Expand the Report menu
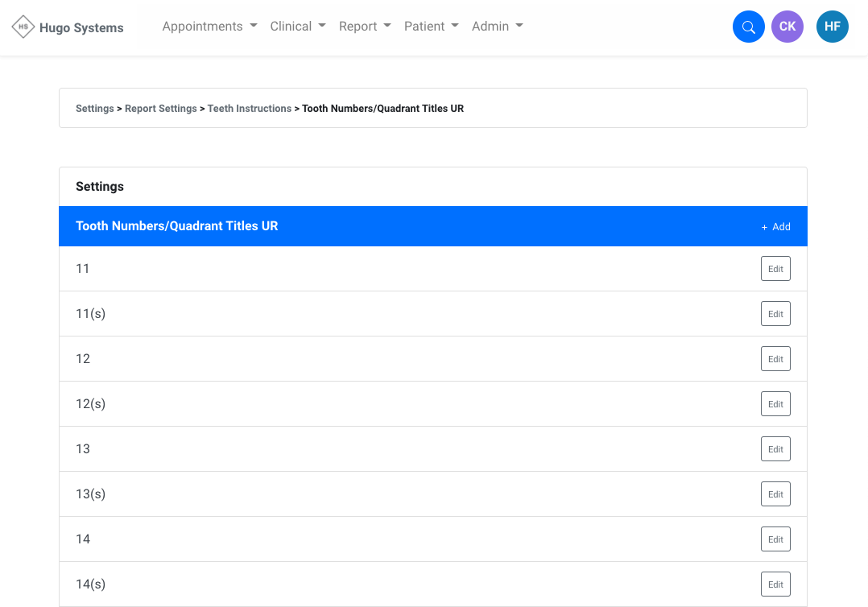 pyautogui.click(x=365, y=27)
